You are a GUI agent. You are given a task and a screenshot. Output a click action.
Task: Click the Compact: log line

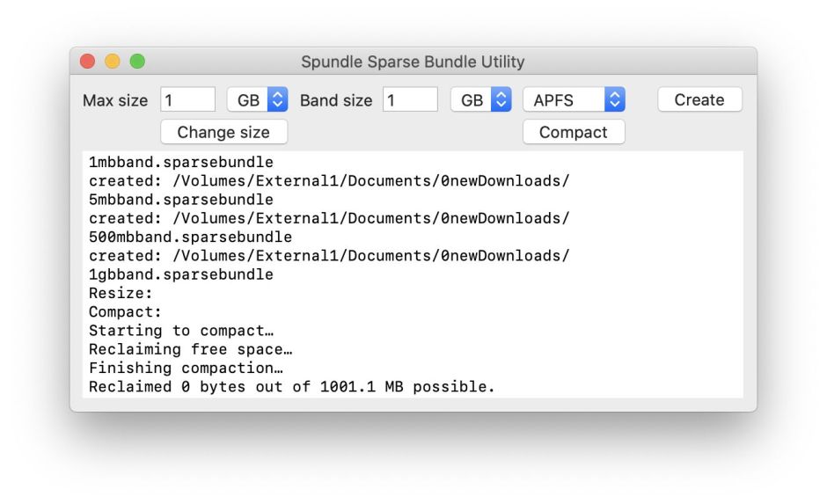coord(125,311)
